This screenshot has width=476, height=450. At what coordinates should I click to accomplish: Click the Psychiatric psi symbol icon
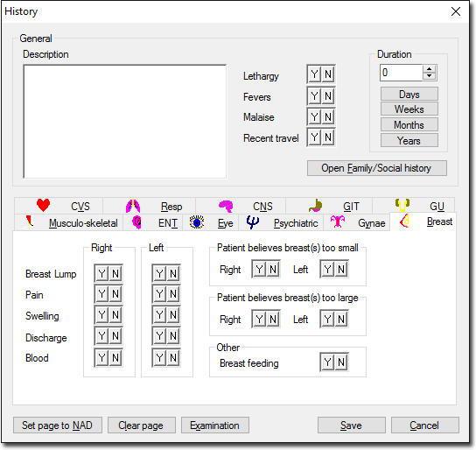click(252, 222)
